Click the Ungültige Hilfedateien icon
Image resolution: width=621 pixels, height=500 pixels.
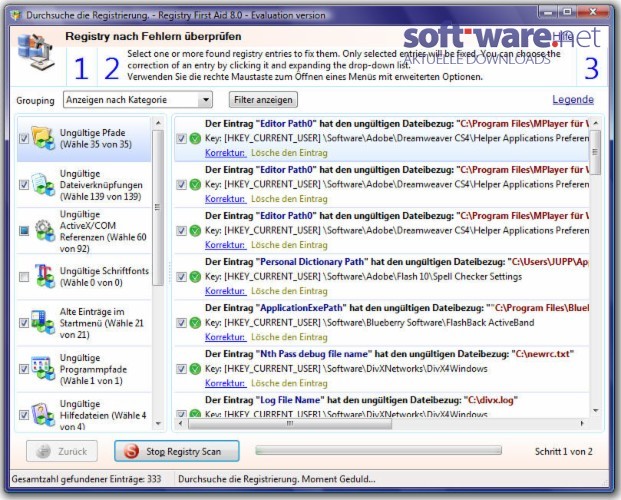click(43, 414)
